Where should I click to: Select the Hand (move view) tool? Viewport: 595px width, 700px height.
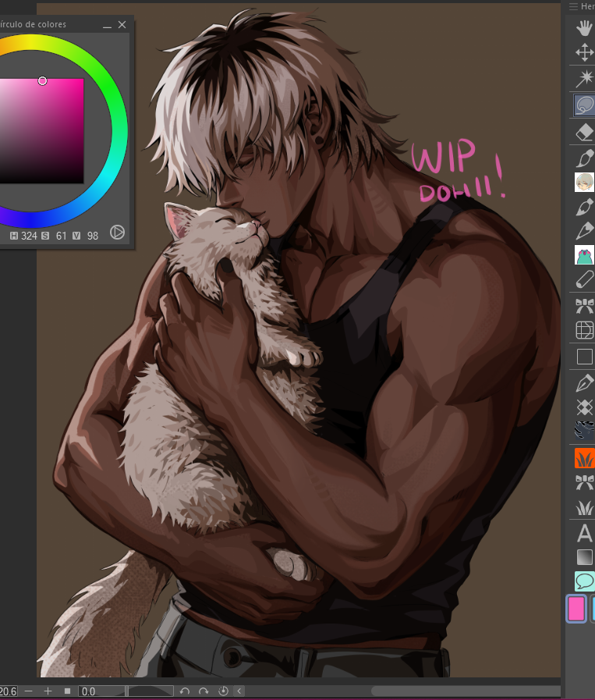tap(584, 28)
